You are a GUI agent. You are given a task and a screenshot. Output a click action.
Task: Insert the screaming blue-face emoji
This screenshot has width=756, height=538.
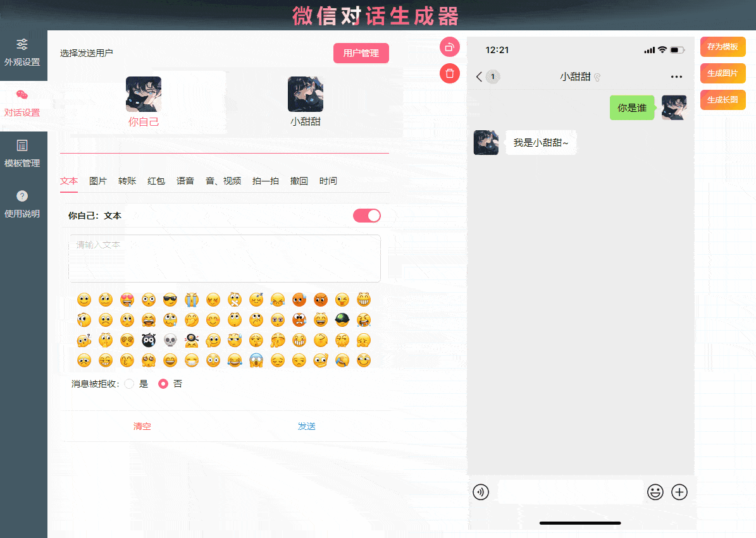256,360
